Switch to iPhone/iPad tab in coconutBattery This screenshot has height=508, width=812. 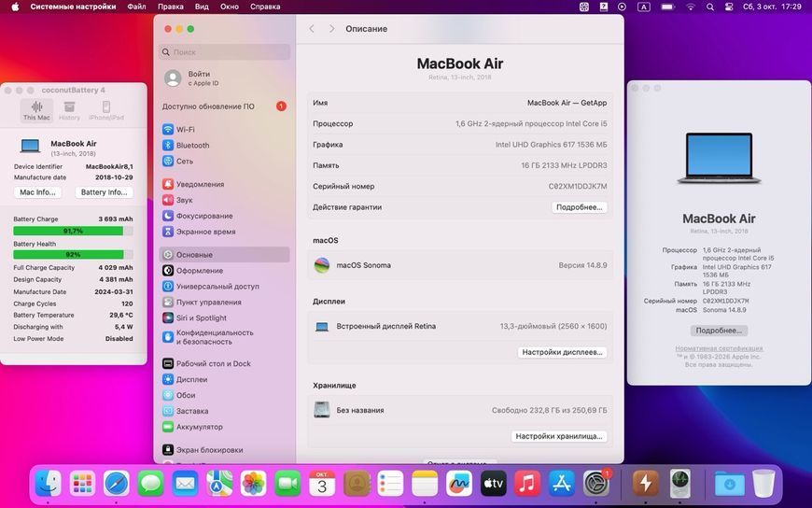click(106, 110)
